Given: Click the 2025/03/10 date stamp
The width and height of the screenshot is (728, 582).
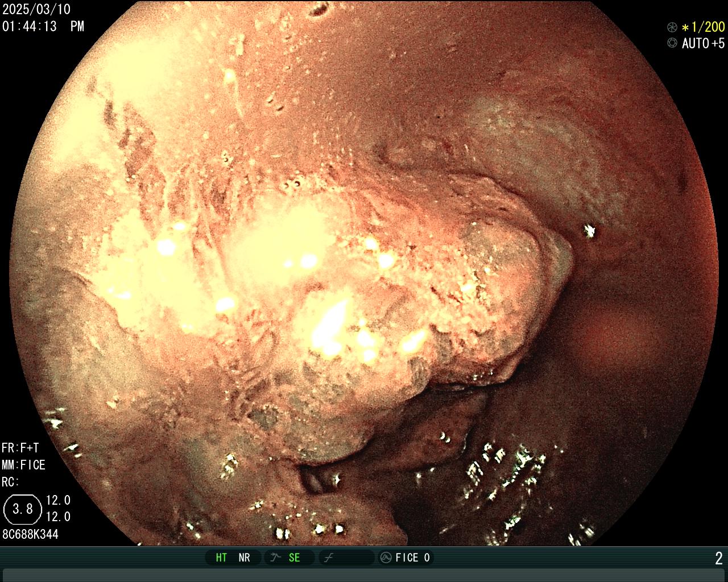Looking at the screenshot, I should [x=36, y=10].
